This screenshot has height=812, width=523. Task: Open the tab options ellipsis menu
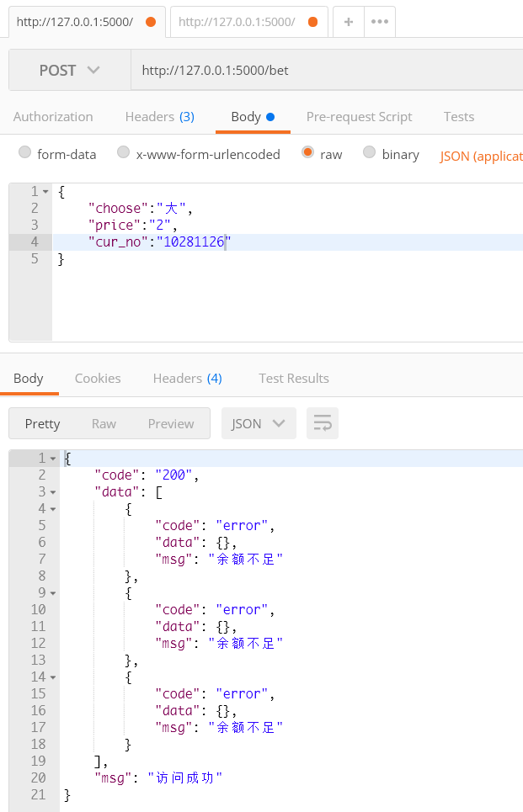[x=380, y=22]
